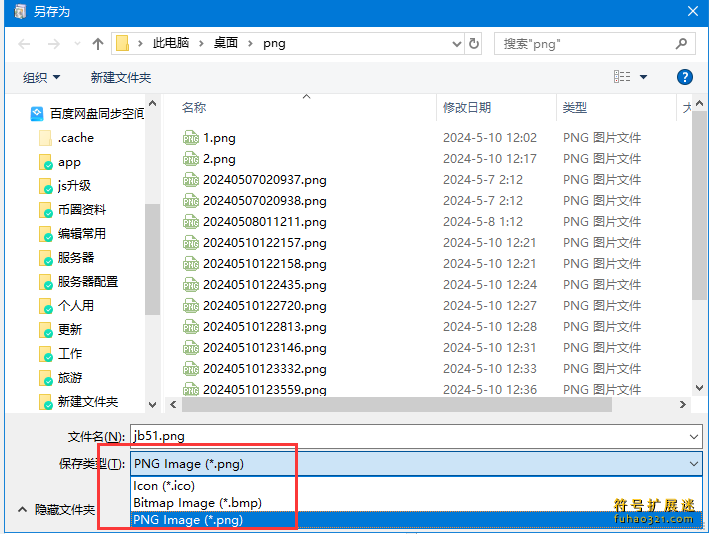The width and height of the screenshot is (709, 534).
Task: Click the horizontal scroll left arrow
Action: pyautogui.click(x=173, y=405)
